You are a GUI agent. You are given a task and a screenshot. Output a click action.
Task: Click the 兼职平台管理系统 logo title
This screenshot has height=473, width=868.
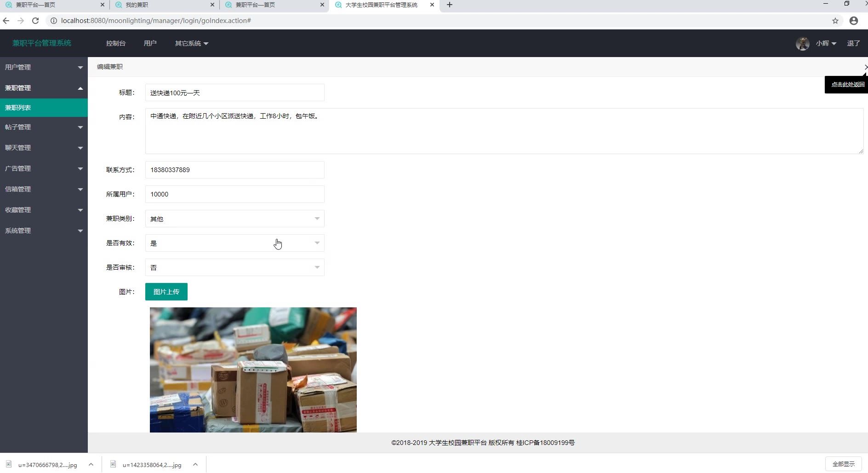(42, 43)
